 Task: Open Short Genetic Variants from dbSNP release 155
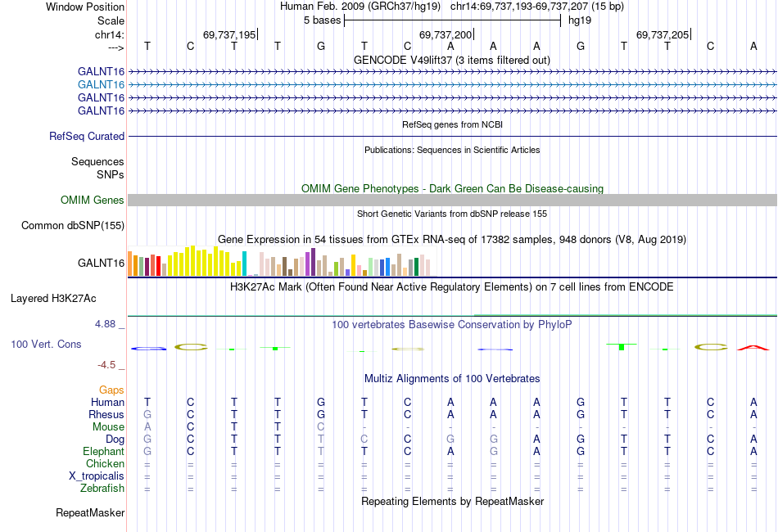click(x=452, y=214)
